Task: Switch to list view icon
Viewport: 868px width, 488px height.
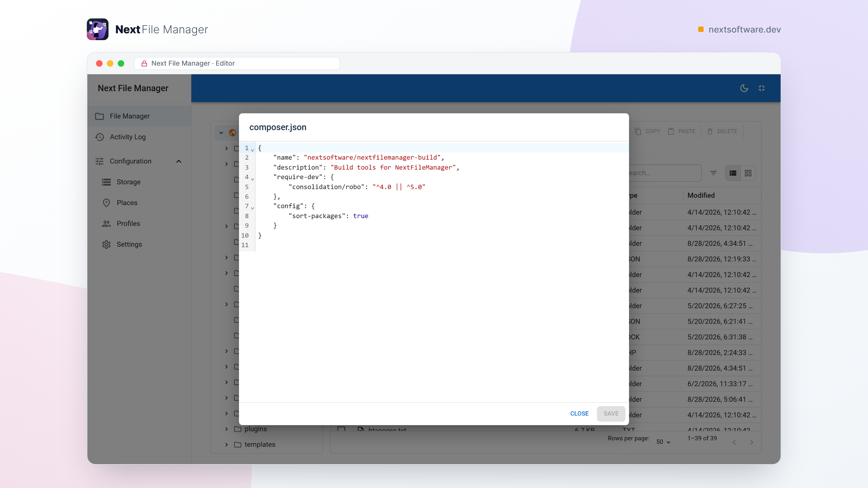Action: click(733, 173)
